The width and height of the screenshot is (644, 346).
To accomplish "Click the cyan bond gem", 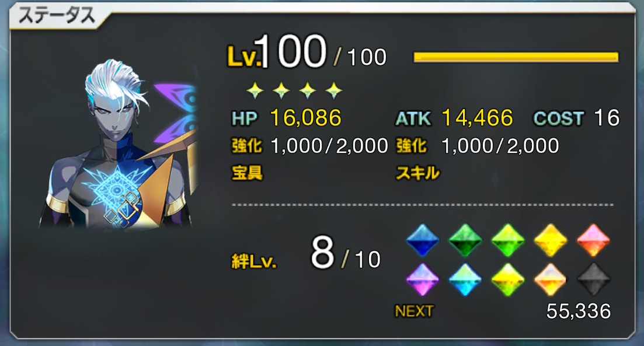I will (x=465, y=279).
